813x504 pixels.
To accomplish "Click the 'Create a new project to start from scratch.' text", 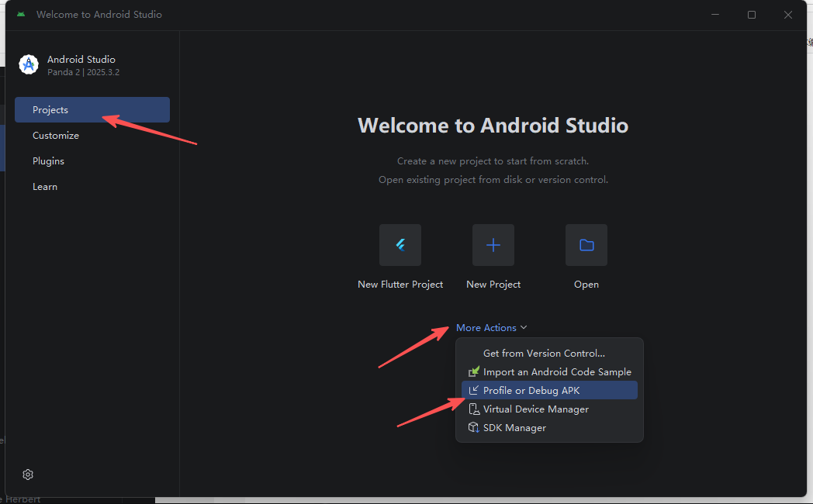I will (493, 161).
